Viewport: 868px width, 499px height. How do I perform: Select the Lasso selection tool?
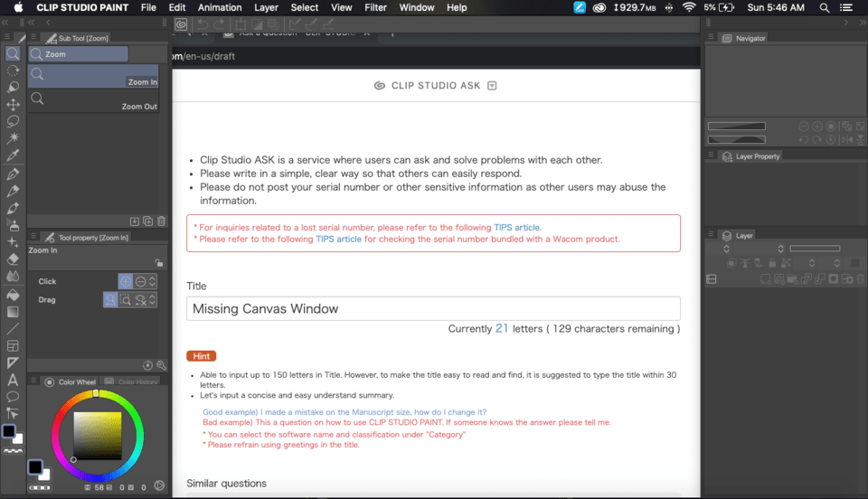(x=13, y=121)
